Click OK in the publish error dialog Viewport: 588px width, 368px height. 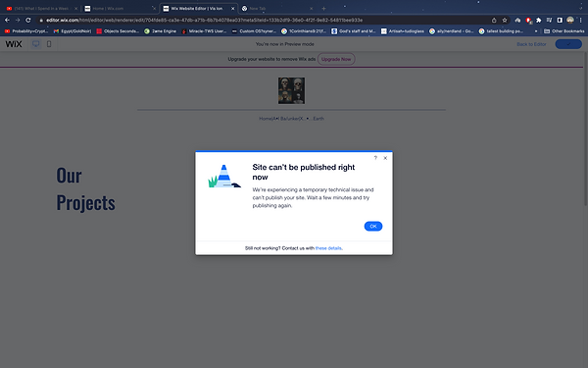373,226
